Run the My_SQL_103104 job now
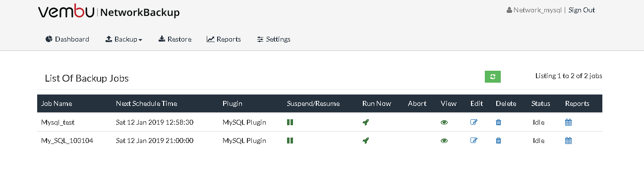 [x=366, y=141]
